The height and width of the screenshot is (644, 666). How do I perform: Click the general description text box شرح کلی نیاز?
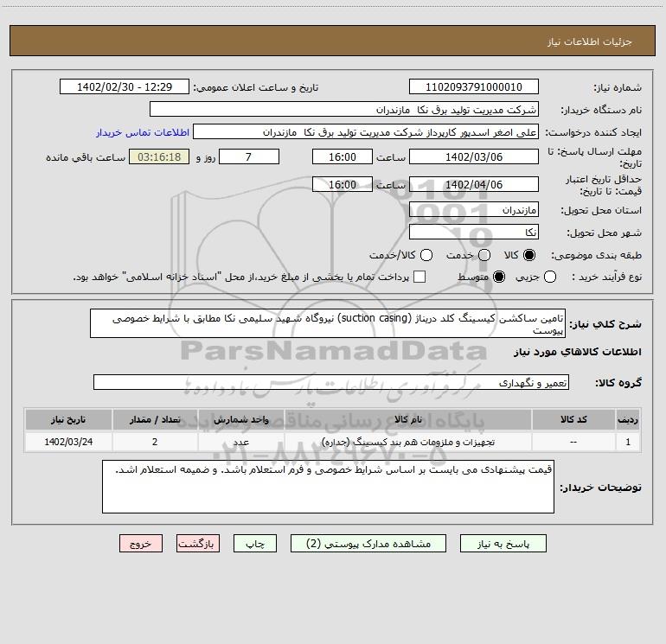[x=328, y=323]
